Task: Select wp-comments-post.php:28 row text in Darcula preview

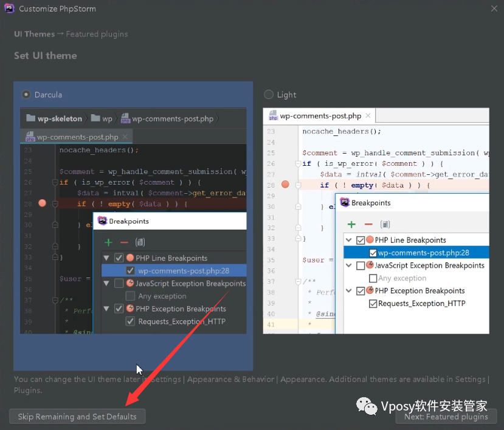Action: coord(184,271)
